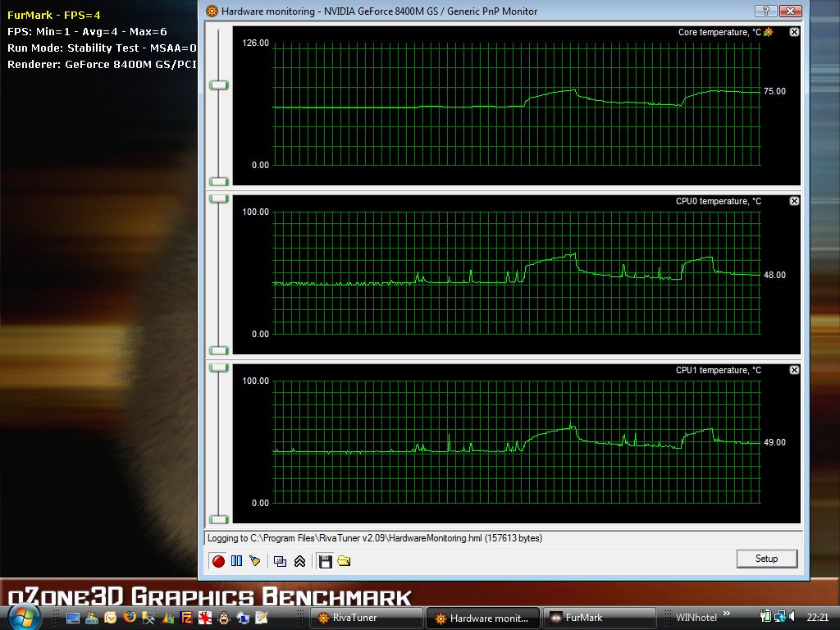This screenshot has width=840, height=630.
Task: Click the 49.00 current CPU1 value
Action: click(774, 442)
